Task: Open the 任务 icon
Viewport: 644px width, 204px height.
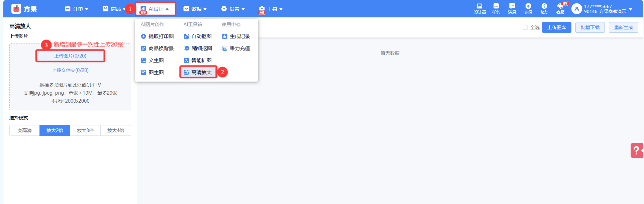Action: click(496, 6)
